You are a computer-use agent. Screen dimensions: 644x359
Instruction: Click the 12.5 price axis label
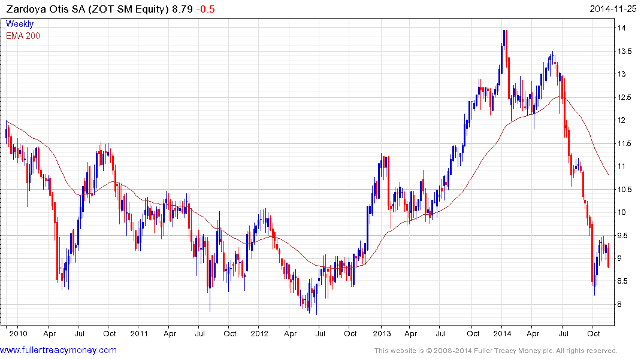pos(624,98)
